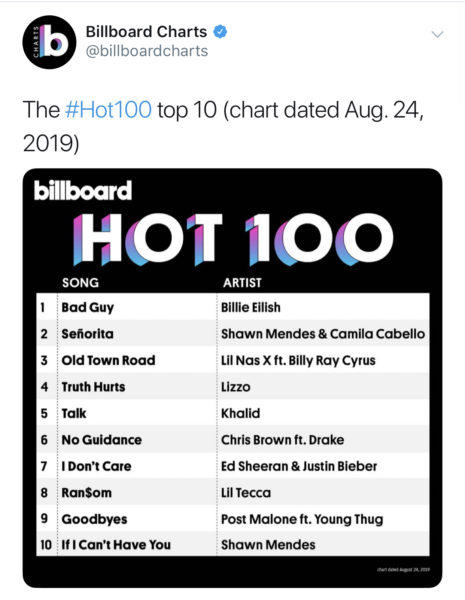Screen dimensions: 465x600
Task: Click the No Guidance song title
Action: pos(102,440)
